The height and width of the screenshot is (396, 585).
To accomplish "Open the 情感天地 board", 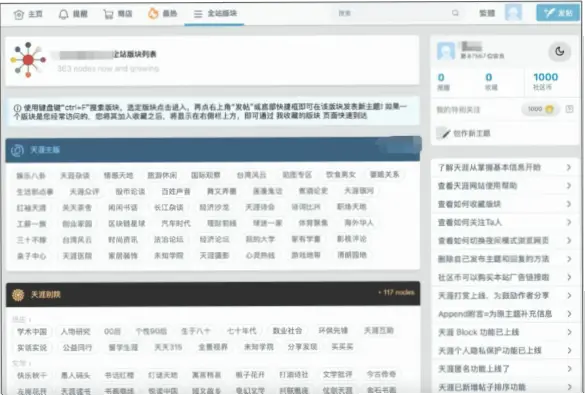I will 118,175.
